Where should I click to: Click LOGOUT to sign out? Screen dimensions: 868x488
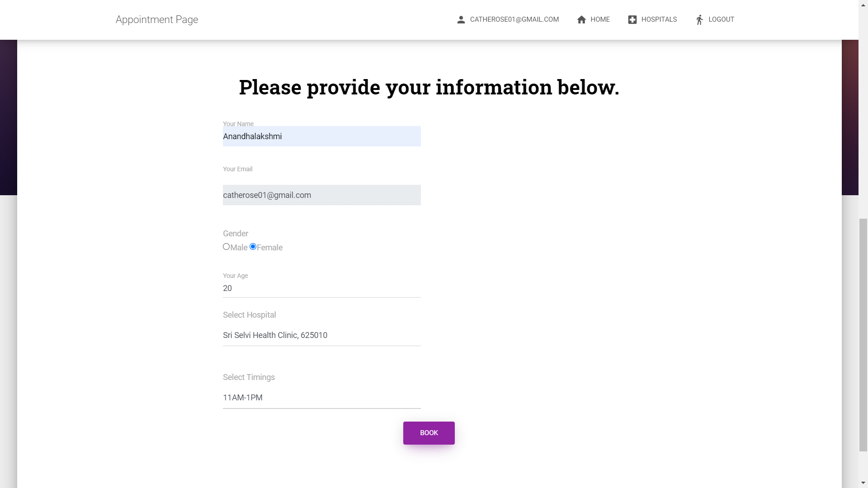pos(721,19)
